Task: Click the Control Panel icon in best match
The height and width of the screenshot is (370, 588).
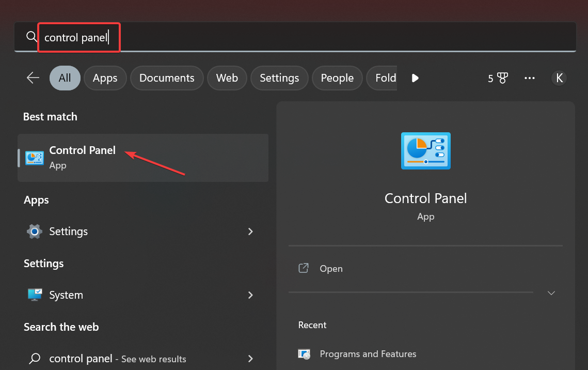Action: [x=35, y=158]
